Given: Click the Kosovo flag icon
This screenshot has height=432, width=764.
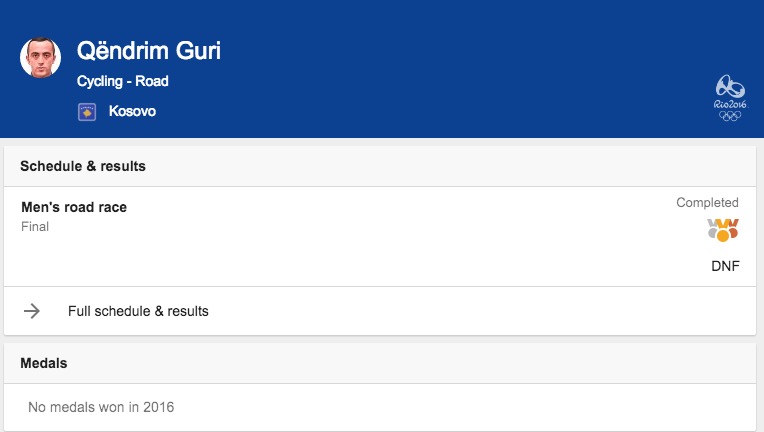Looking at the screenshot, I should (87, 112).
